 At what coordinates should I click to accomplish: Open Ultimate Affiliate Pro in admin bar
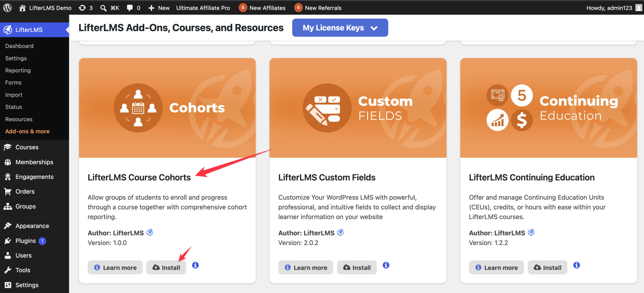click(x=203, y=8)
